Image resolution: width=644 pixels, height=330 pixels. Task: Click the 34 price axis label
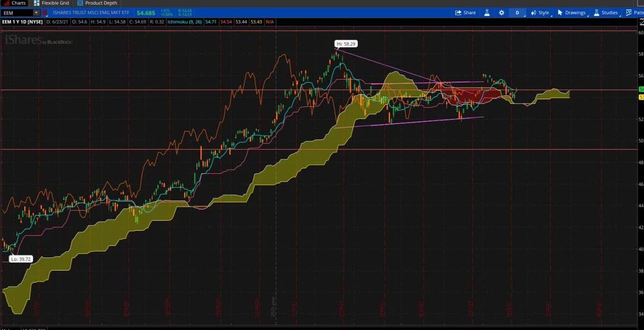[641, 314]
